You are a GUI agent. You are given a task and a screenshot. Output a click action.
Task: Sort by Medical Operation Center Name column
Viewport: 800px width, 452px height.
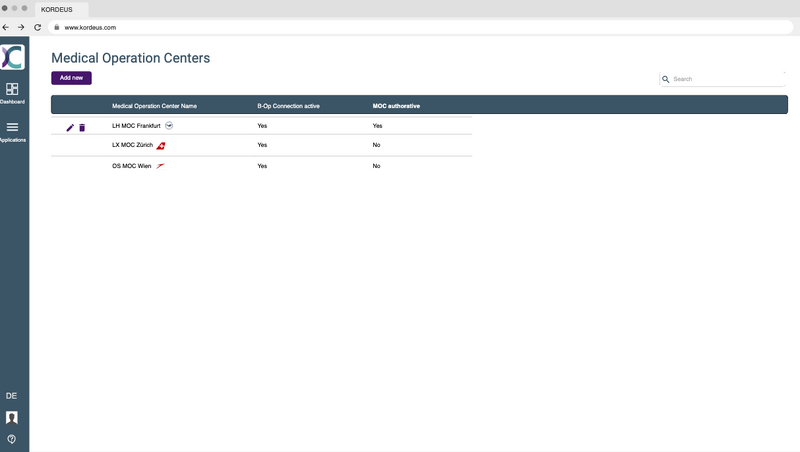point(154,105)
